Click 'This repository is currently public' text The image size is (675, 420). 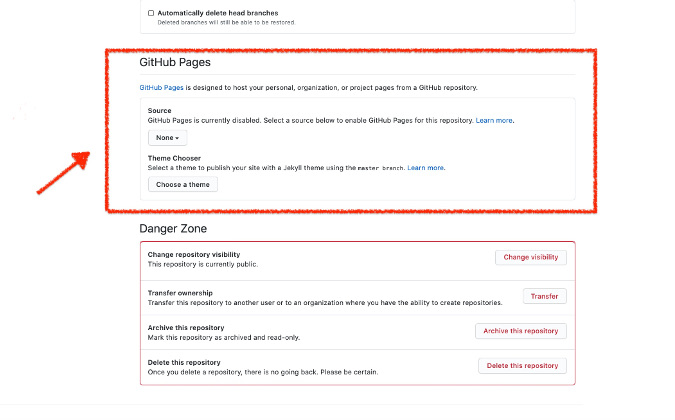203,265
